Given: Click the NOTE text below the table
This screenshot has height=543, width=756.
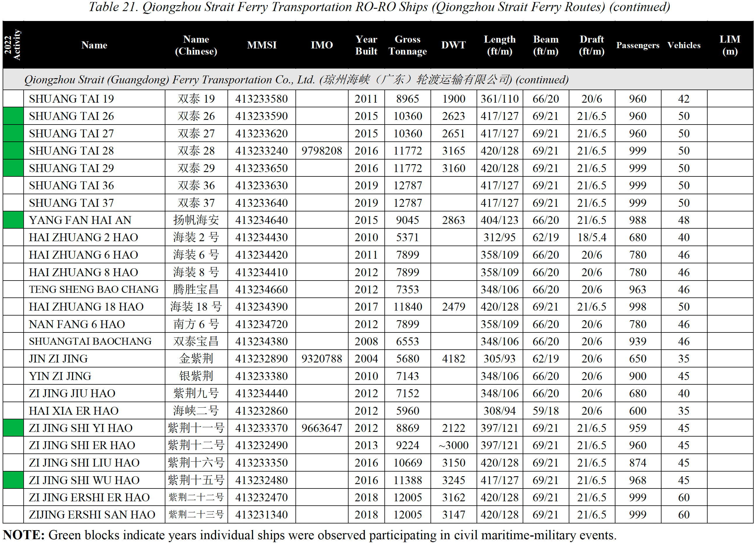Looking at the screenshot, I should [310, 535].
